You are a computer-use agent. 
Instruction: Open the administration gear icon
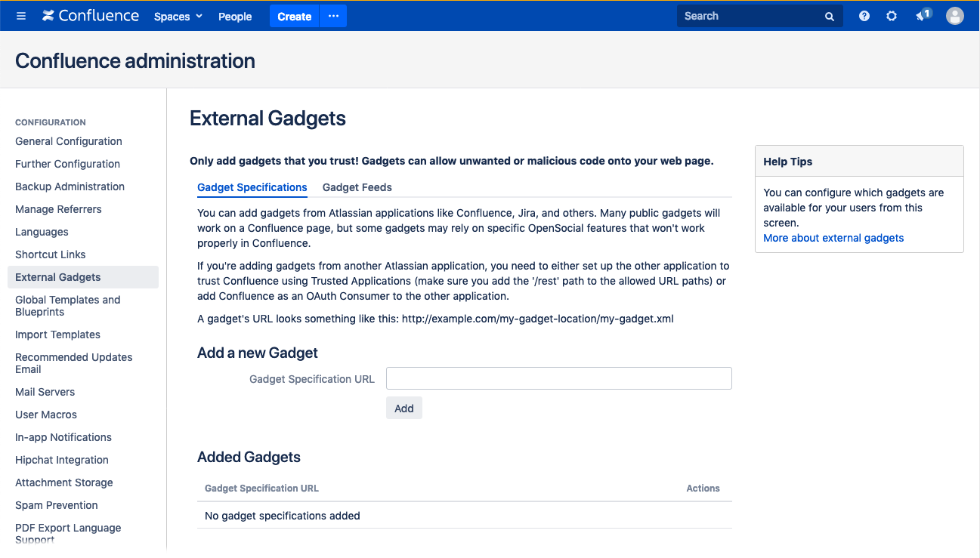tap(892, 15)
